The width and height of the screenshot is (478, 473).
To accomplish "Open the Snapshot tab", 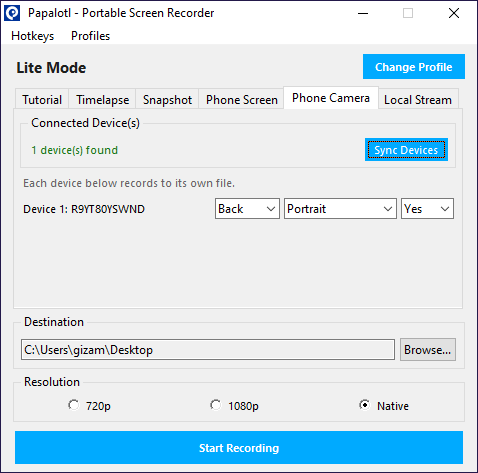I will (167, 100).
